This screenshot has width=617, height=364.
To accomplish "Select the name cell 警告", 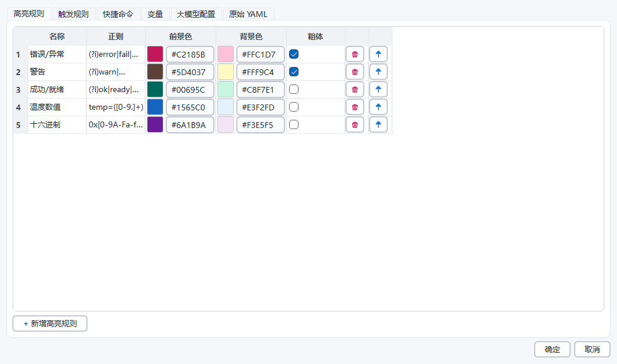I will coord(57,72).
